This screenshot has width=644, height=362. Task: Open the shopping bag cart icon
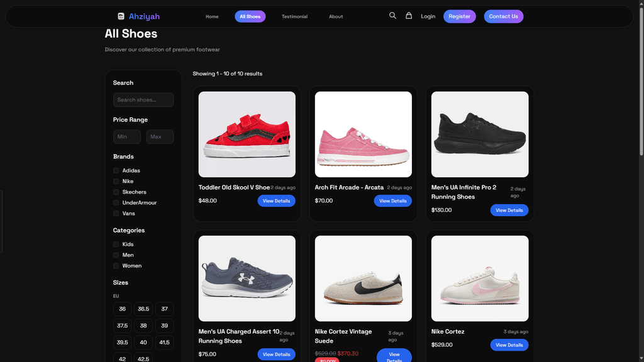pyautogui.click(x=409, y=16)
